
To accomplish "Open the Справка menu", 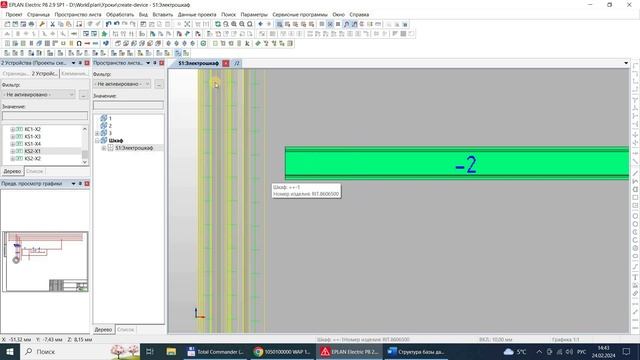I will point(359,14).
